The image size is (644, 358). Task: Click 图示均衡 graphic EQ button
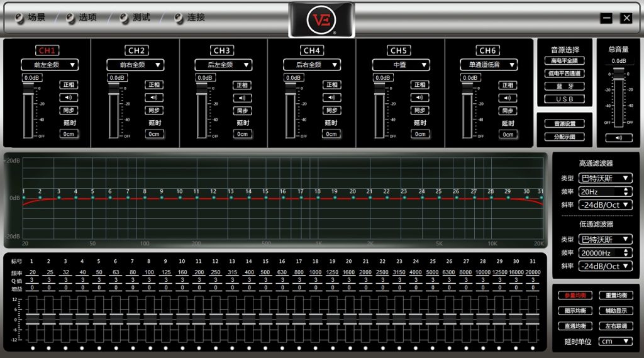575,311
